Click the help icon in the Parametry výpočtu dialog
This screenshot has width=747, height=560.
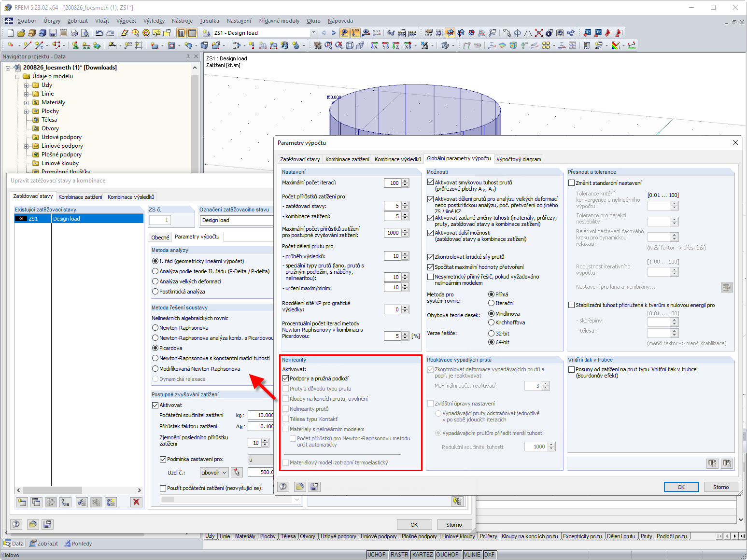[283, 487]
